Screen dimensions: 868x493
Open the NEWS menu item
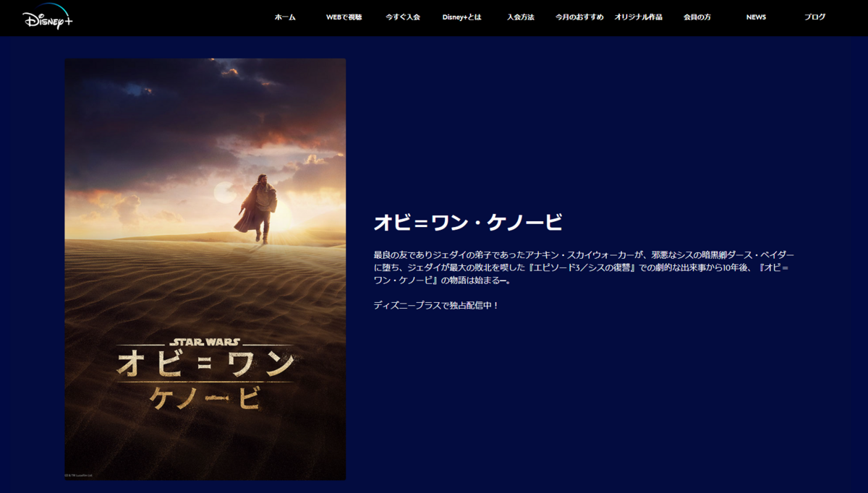pyautogui.click(x=756, y=17)
